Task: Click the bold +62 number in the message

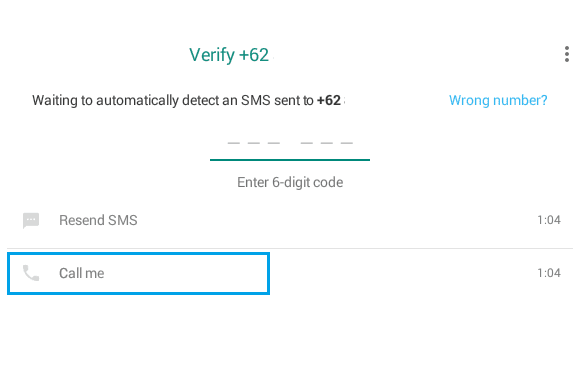Action: coord(329,100)
